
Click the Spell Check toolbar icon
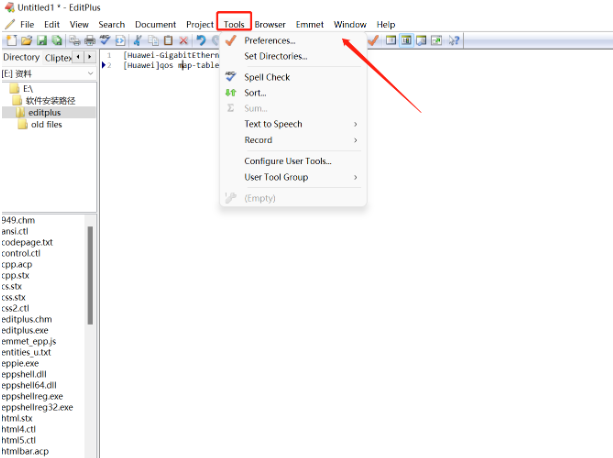105,40
